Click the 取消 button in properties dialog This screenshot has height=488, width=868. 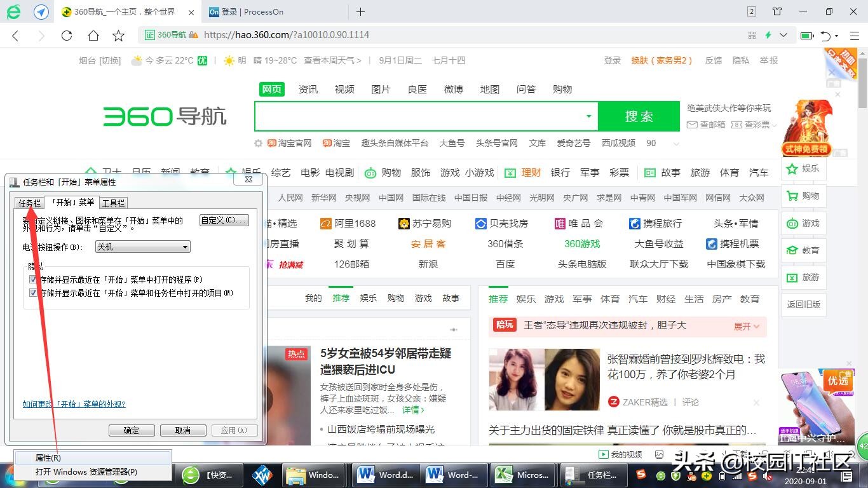[183, 430]
